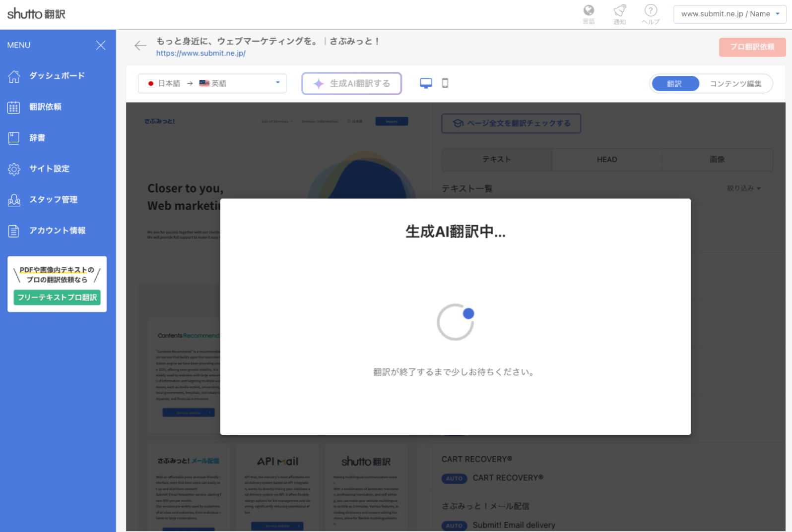The width and height of the screenshot is (792, 532).
Task: Close the MENU sidebar with the X
Action: pyautogui.click(x=101, y=45)
